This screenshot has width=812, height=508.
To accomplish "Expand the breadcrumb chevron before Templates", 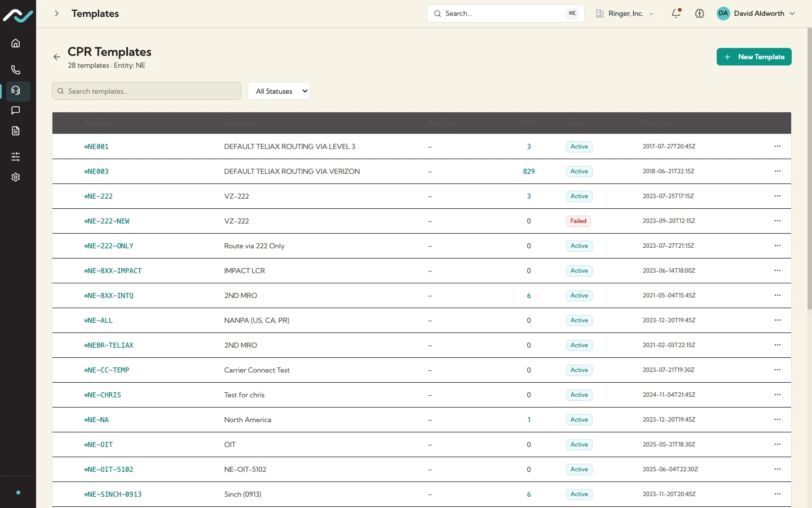I will click(56, 14).
